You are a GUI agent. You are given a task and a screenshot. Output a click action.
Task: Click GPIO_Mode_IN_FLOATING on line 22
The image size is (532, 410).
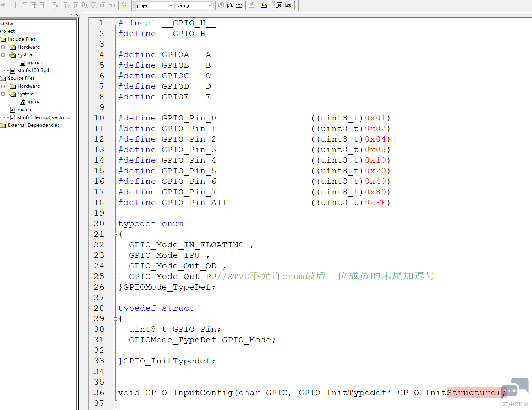186,245
